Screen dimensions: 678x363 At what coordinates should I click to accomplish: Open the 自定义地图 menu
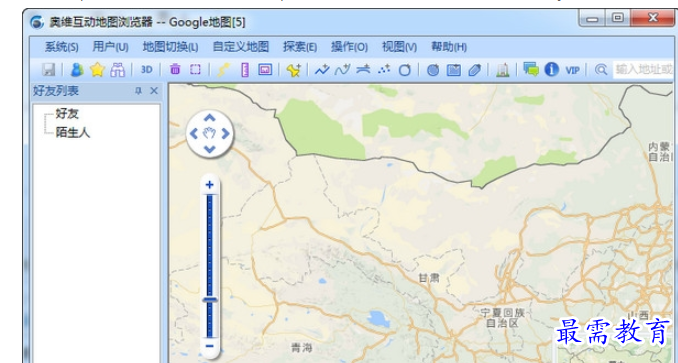pos(241,47)
